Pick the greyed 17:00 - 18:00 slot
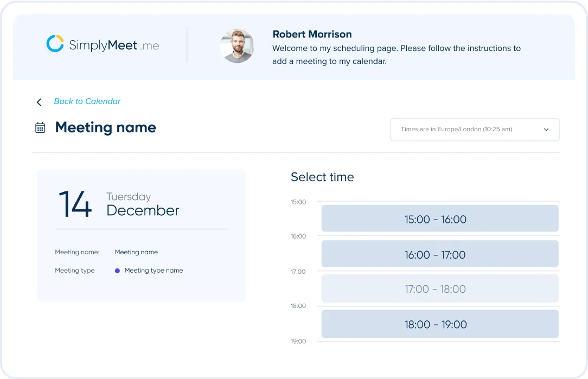Viewport: 588px width, 379px height. (440, 288)
